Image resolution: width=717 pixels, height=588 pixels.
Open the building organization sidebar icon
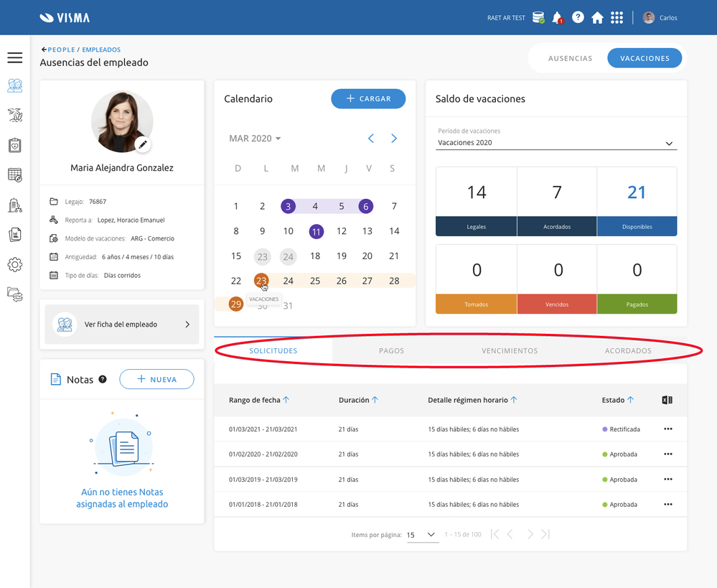point(14,205)
